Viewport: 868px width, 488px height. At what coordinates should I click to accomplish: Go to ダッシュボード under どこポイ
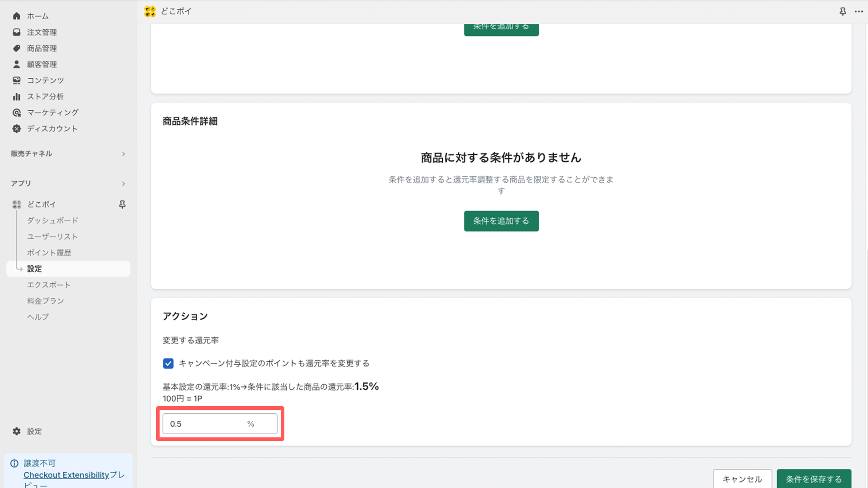[x=52, y=221]
